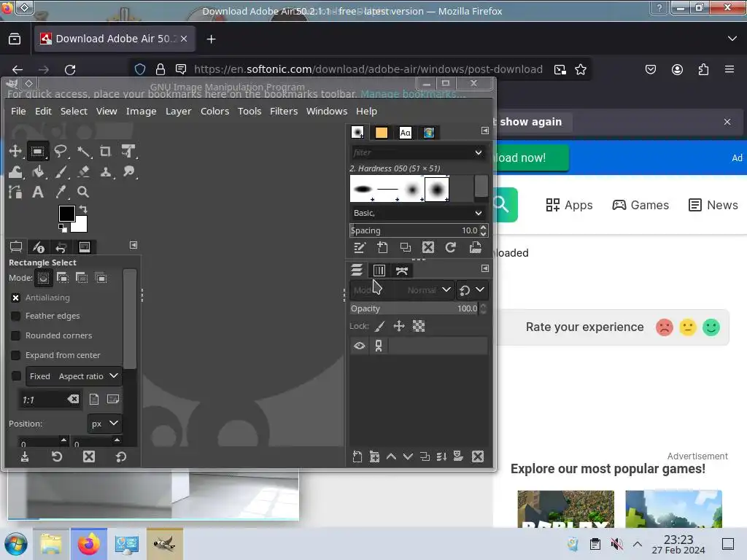Open the layer Mode Normal dropdown
Image resolution: width=747 pixels, height=560 pixels.
tap(402, 289)
